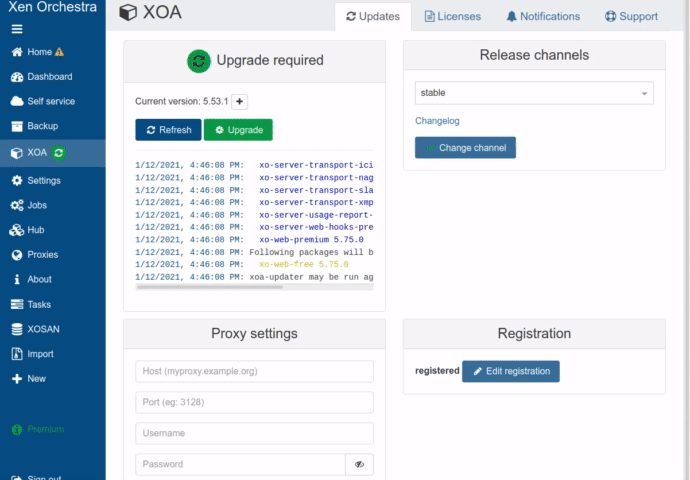
Task: Click the Change channel button
Action: click(465, 148)
